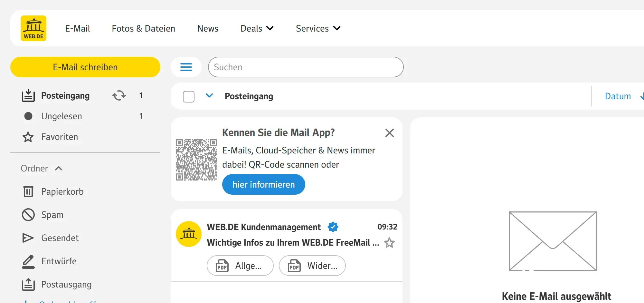The height and width of the screenshot is (303, 644).
Task: Open the E-Mail tab
Action: click(77, 28)
